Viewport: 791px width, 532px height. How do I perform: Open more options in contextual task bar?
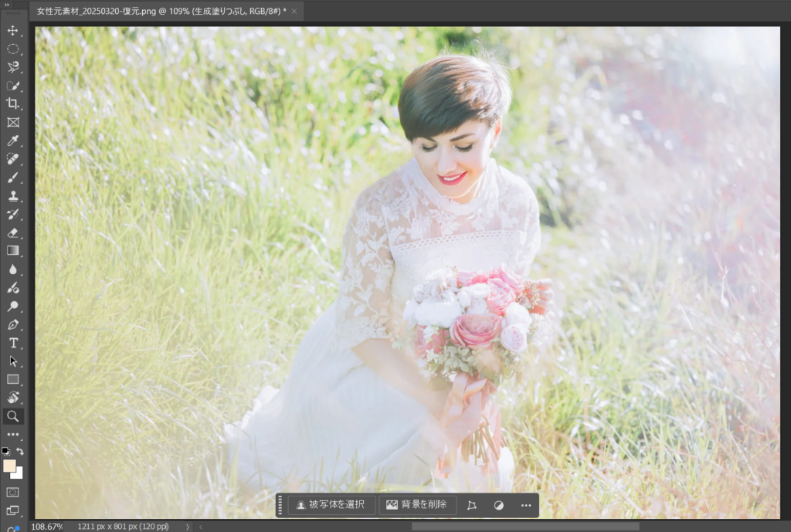526,505
